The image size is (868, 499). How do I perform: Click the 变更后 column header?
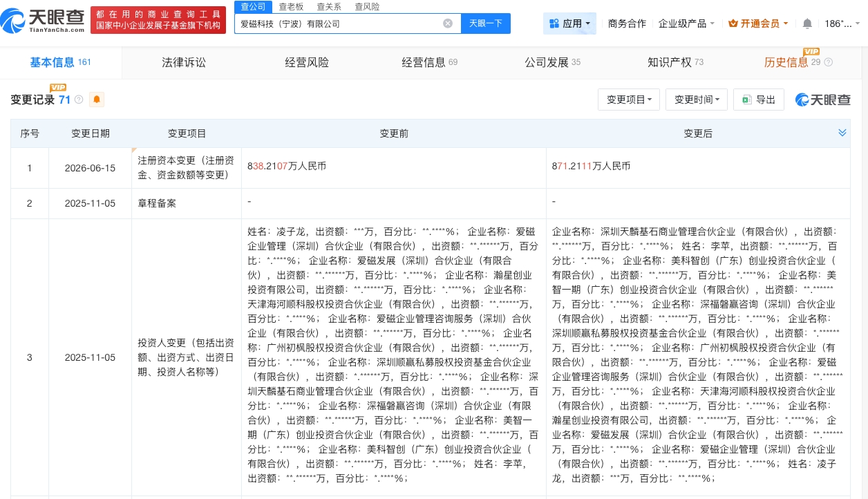[x=698, y=133]
